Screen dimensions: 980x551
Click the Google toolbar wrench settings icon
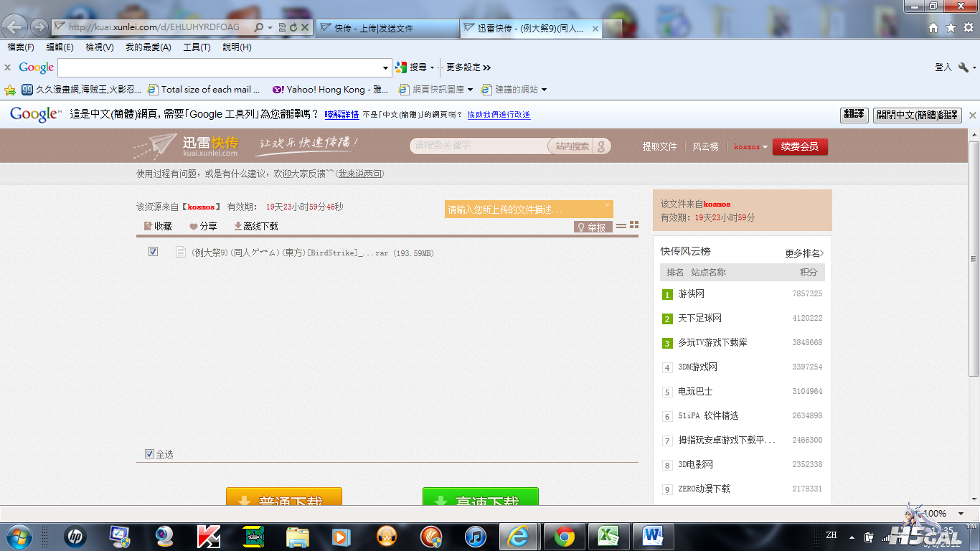click(x=963, y=67)
